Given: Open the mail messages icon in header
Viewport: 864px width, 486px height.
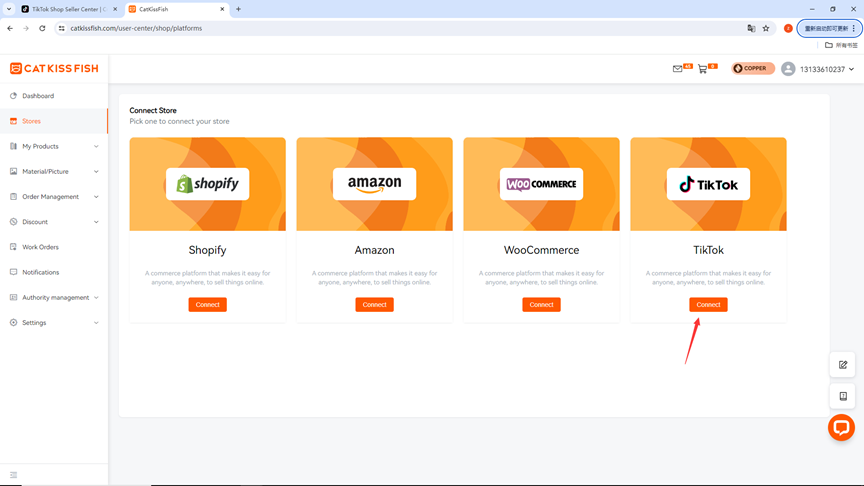Looking at the screenshot, I should pyautogui.click(x=677, y=69).
